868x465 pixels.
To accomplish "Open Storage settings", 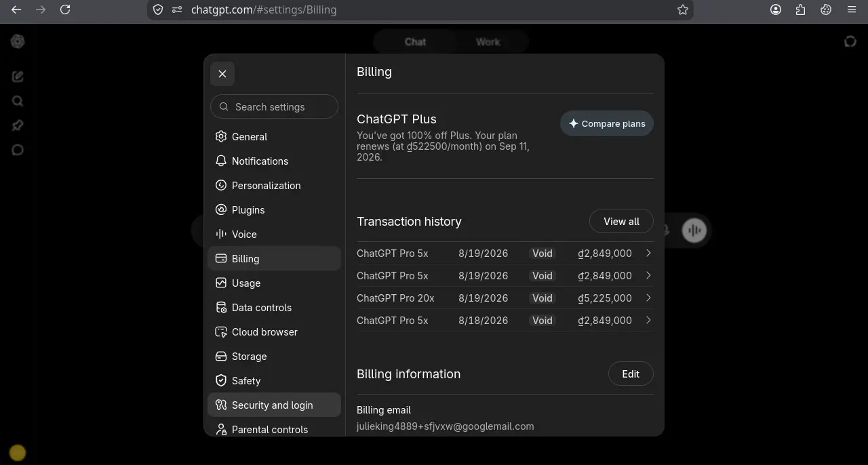I will pyautogui.click(x=274, y=356).
